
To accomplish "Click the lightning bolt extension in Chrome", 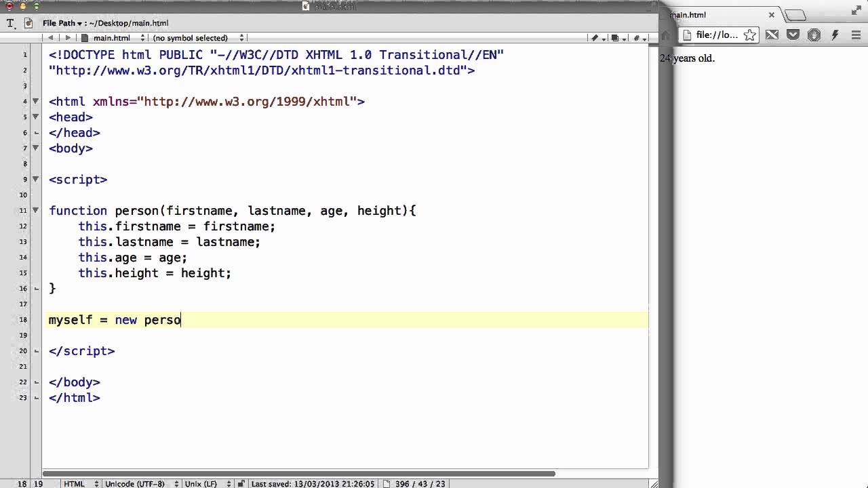I will click(835, 35).
